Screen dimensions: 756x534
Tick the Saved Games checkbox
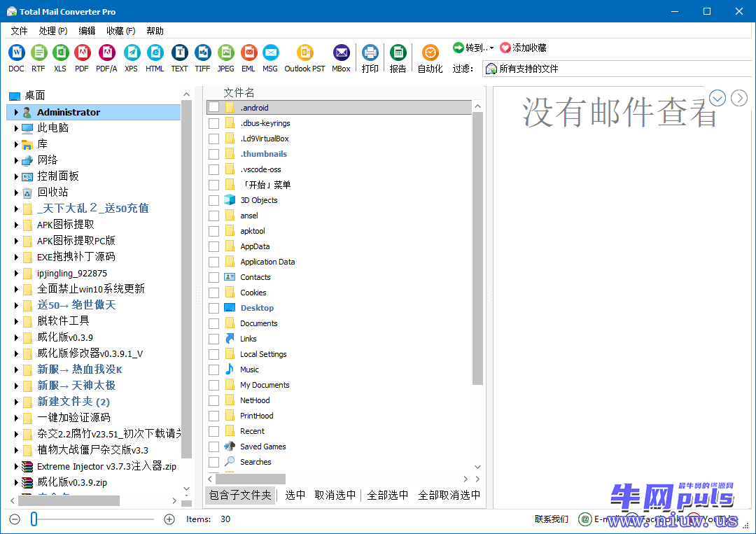click(214, 447)
